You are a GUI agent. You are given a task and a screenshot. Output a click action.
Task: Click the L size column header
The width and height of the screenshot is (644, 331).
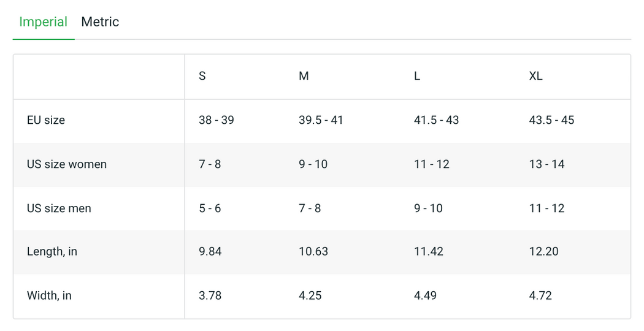[417, 77]
